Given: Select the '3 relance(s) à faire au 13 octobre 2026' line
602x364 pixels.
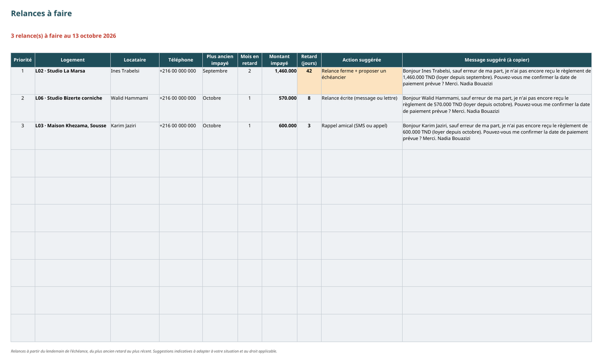Looking at the screenshot, I should pyautogui.click(x=63, y=36).
